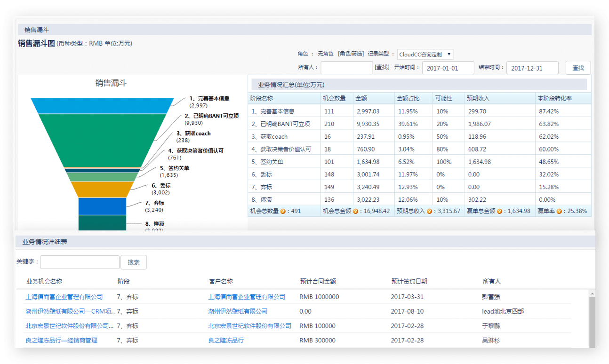Click funnel label 5、签约关单
Viewport: 609px width, 364px height.
(174, 168)
